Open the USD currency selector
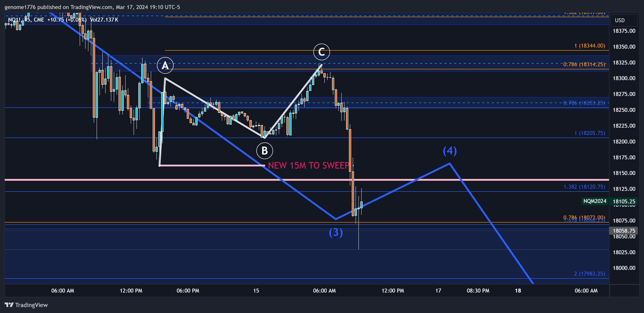644x313 pixels. [624, 20]
